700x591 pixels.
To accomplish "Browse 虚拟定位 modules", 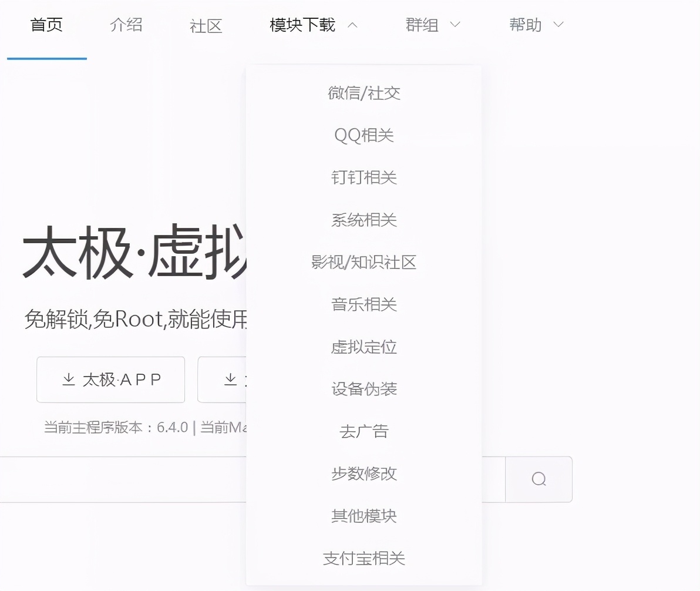I will coord(364,347).
